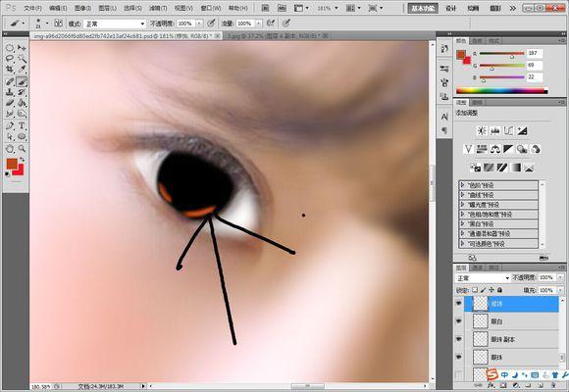The height and width of the screenshot is (392, 569).
Task: Open layer fill slider arrow
Action: pyautogui.click(x=560, y=290)
